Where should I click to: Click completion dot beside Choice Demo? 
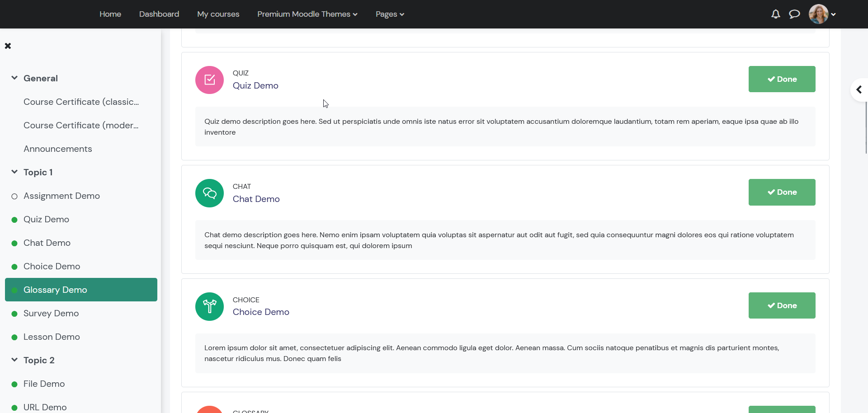click(14, 267)
